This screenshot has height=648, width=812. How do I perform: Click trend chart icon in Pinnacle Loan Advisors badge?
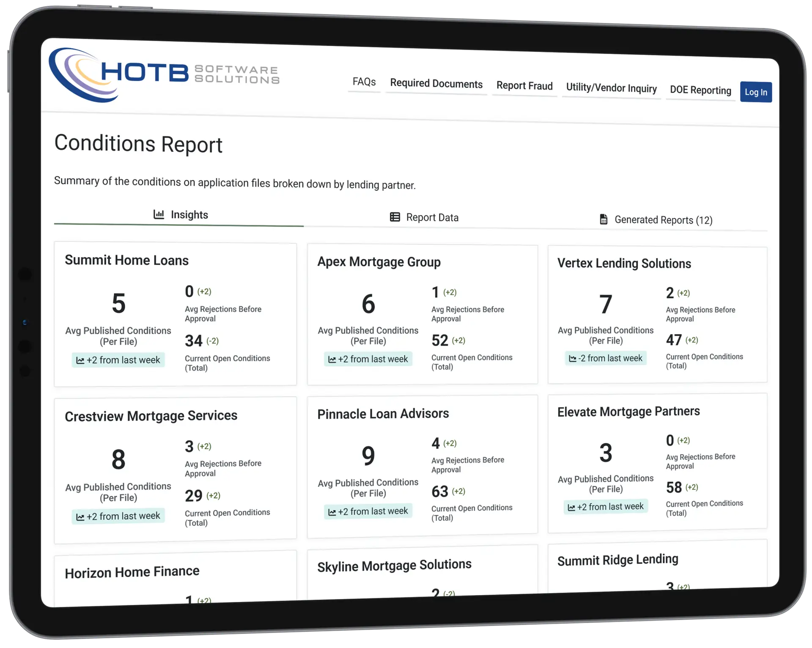coord(332,512)
